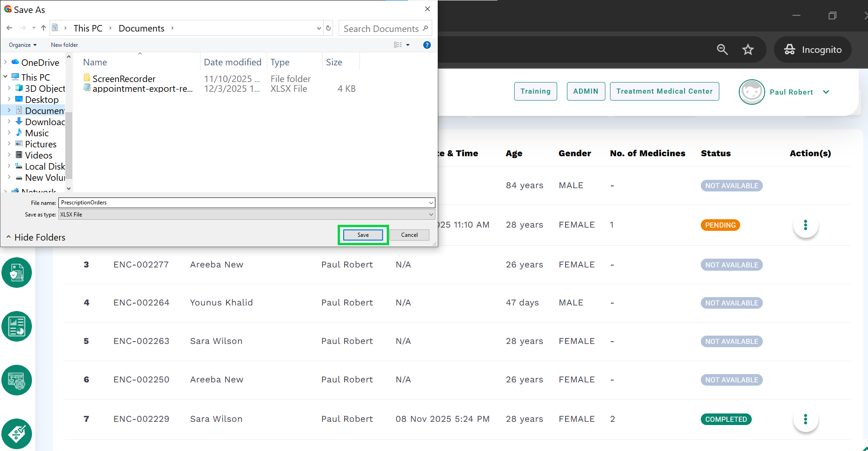Click the browser zoom magnifier icon
The height and width of the screenshot is (451, 868).
[x=722, y=50]
